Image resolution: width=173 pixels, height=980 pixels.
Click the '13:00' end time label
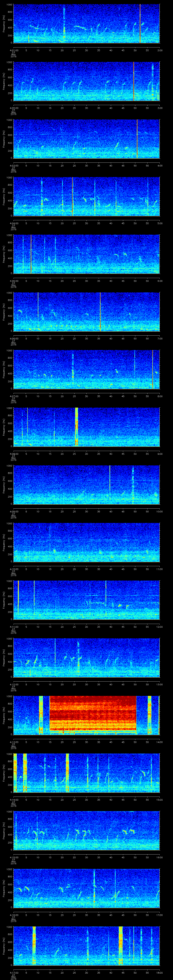(160, 684)
